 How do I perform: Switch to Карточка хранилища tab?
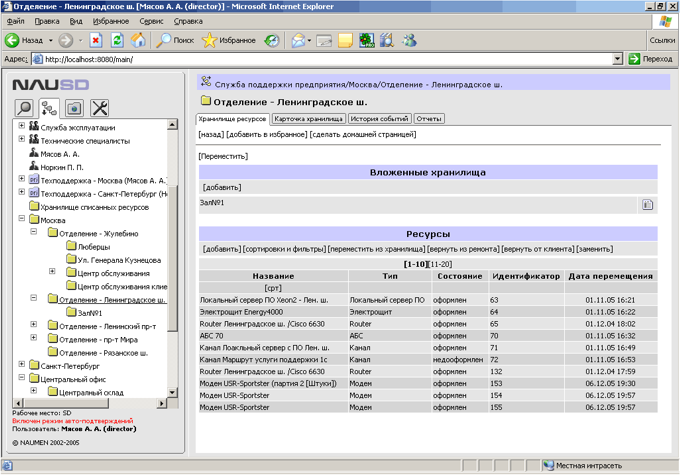coord(308,119)
